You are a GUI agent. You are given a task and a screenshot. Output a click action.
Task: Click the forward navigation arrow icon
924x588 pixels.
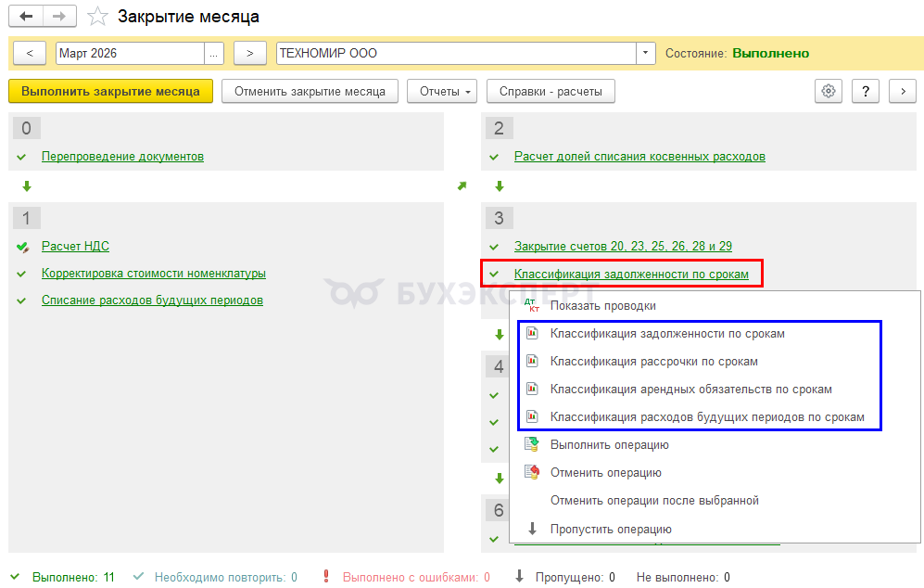[x=59, y=17]
